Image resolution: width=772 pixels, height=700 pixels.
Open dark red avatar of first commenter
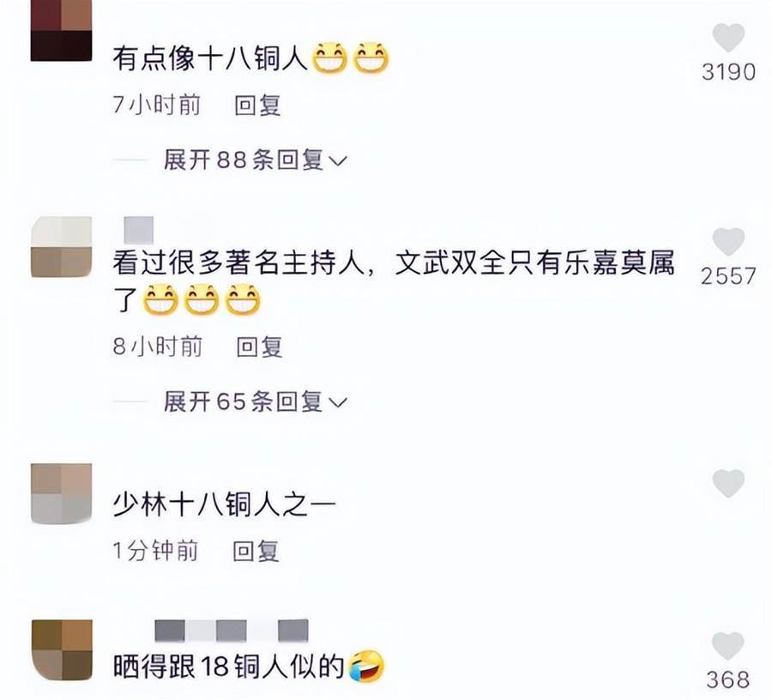[x=61, y=31]
